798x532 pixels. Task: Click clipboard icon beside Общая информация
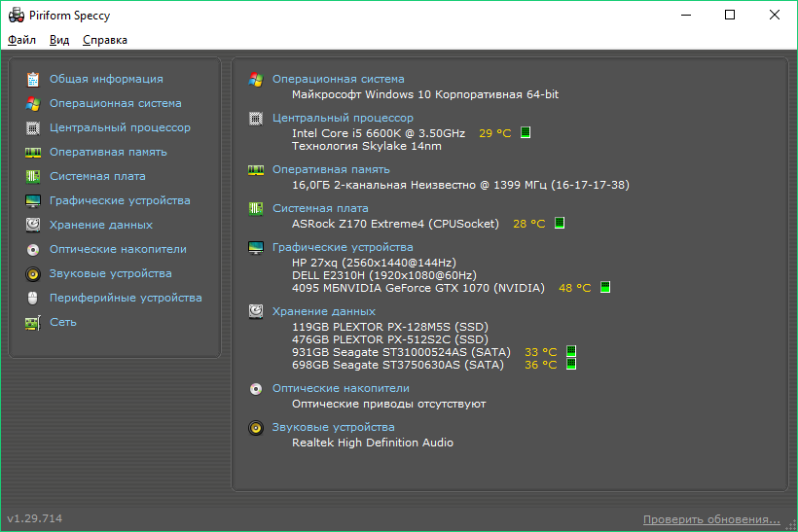pyautogui.click(x=33, y=80)
